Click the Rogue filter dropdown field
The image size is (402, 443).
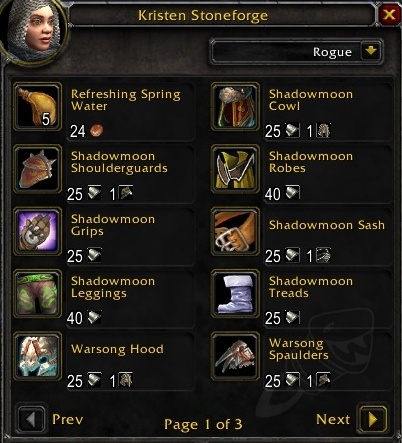pyautogui.click(x=296, y=52)
